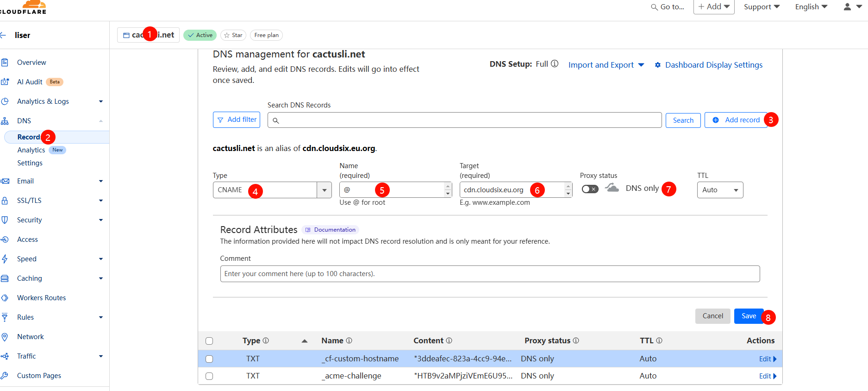Open DNS Analytics in the sidebar

(x=31, y=150)
